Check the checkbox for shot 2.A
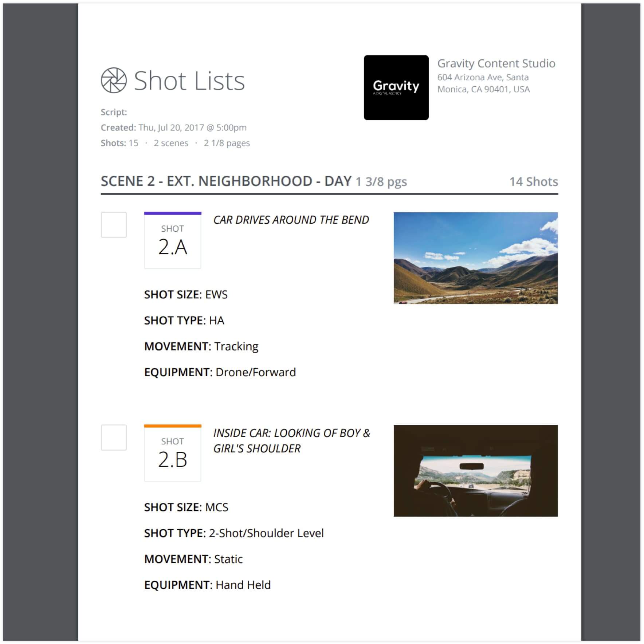The width and height of the screenshot is (644, 644). [x=114, y=225]
